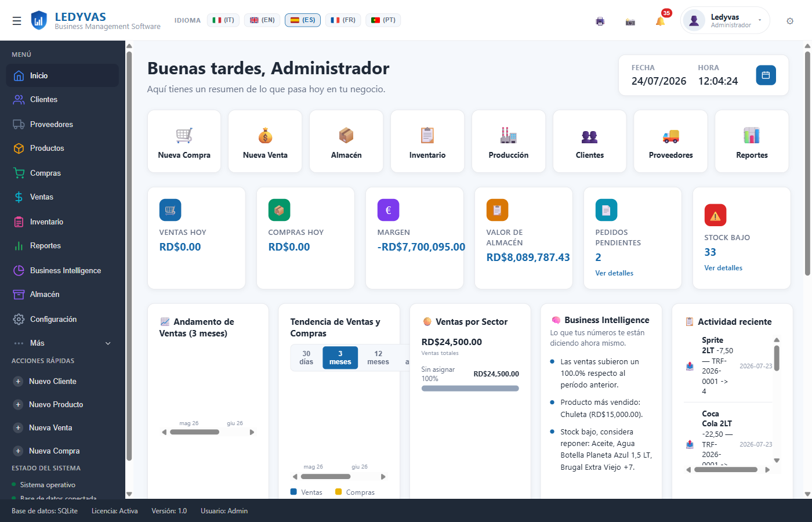
Task: Switch language to French (FR)
Action: click(x=343, y=20)
